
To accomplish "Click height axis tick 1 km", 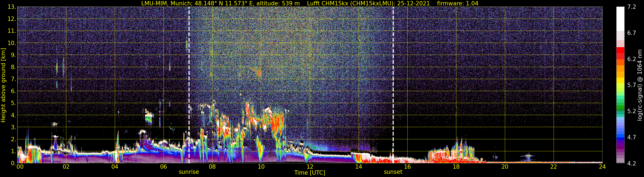I will [x=13, y=151].
